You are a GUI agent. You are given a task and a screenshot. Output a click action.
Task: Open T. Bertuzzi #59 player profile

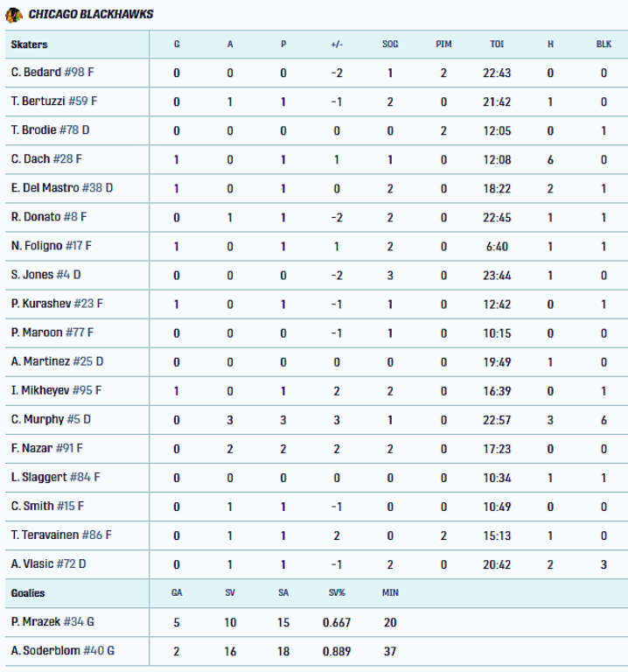tap(54, 101)
